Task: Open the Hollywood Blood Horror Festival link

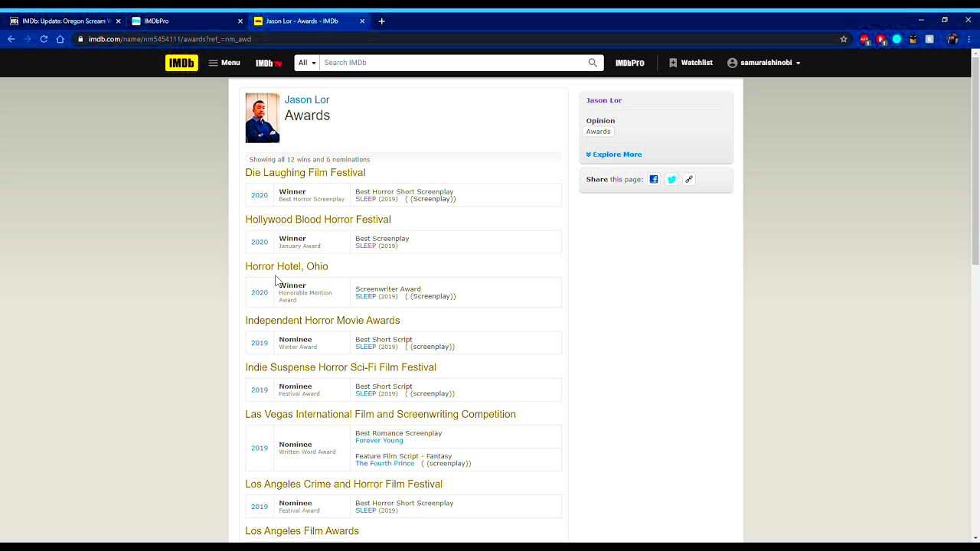Action: click(318, 220)
